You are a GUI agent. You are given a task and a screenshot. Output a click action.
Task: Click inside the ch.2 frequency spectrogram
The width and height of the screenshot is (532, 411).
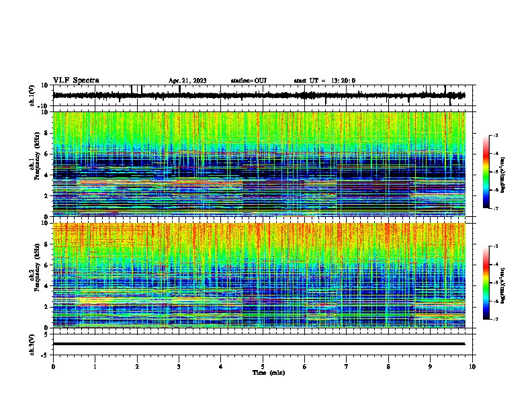[x=259, y=275]
